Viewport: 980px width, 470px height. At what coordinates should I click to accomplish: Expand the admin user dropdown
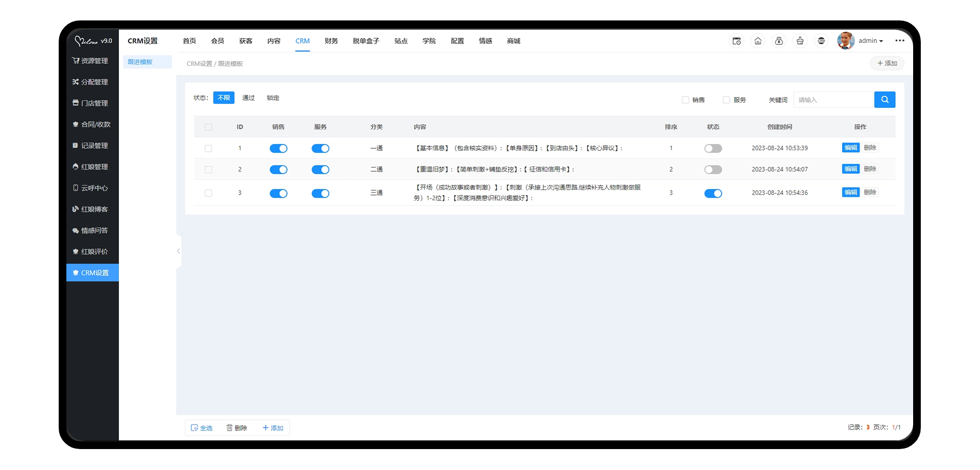(x=871, y=41)
